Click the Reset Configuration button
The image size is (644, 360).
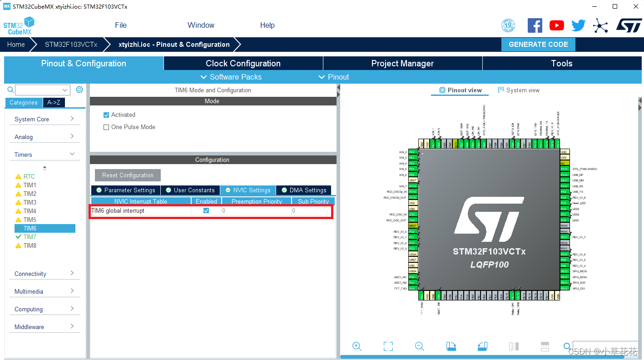point(128,175)
